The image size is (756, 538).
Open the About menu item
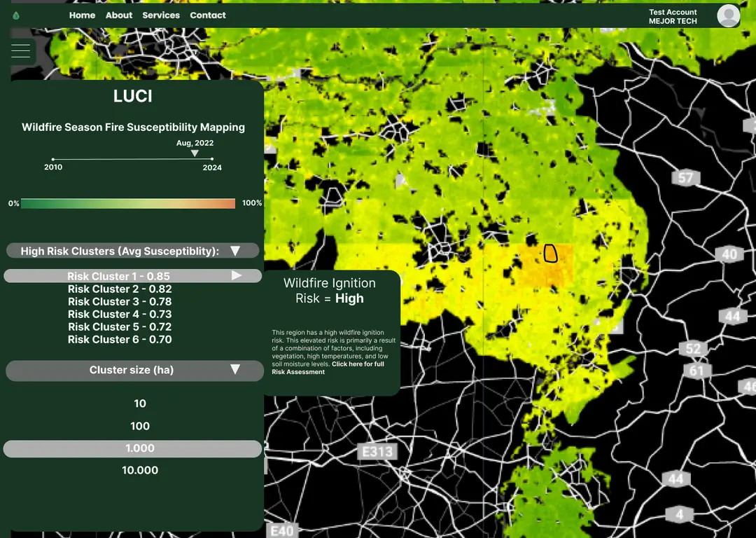[118, 15]
